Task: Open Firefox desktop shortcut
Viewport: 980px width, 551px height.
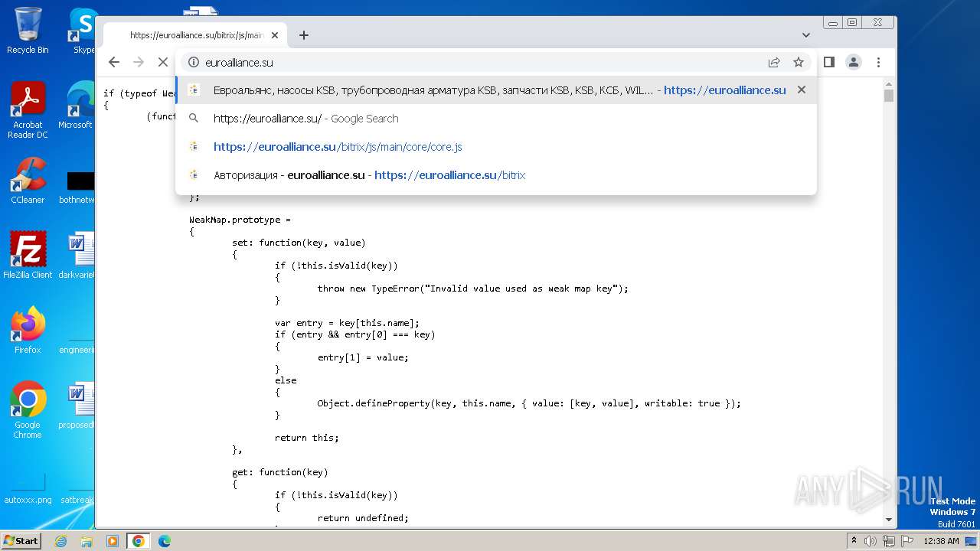Action: click(28, 330)
